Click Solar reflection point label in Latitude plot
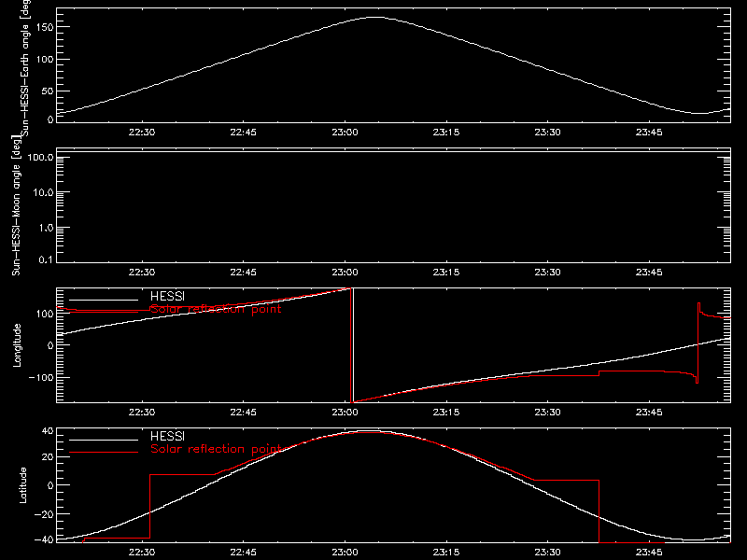The height and width of the screenshot is (560, 747). point(216,449)
